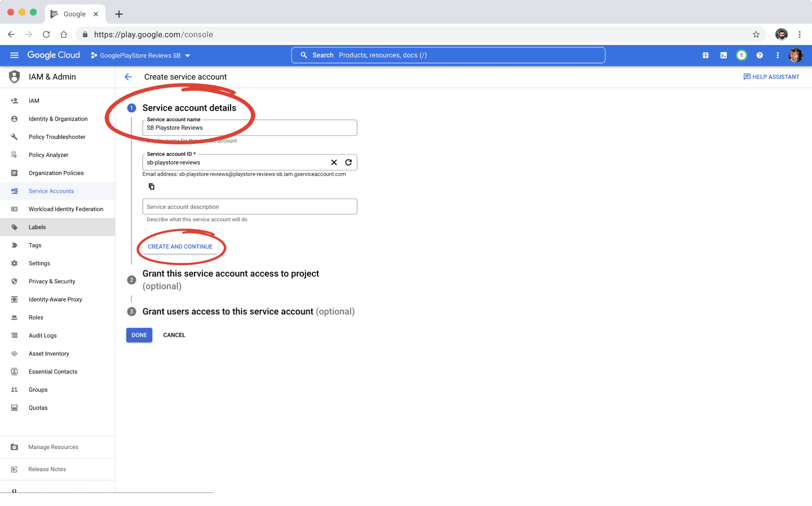
Task: Go back using the Create service account arrow
Action: point(129,77)
